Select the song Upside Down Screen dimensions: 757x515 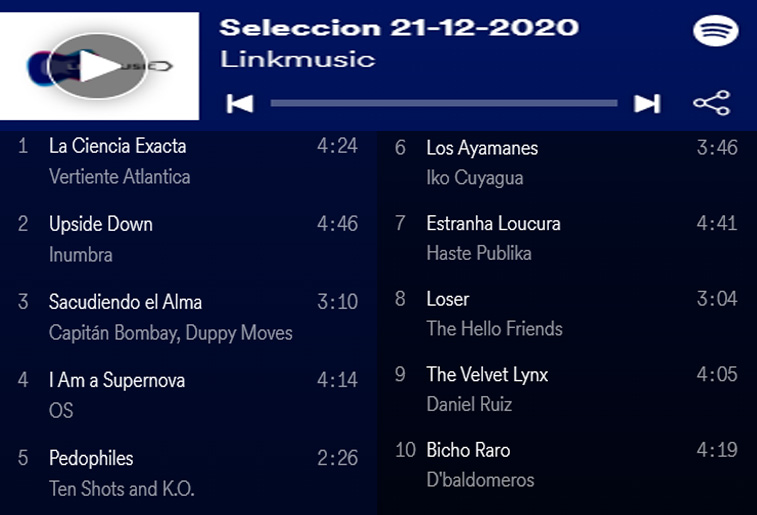click(x=101, y=224)
